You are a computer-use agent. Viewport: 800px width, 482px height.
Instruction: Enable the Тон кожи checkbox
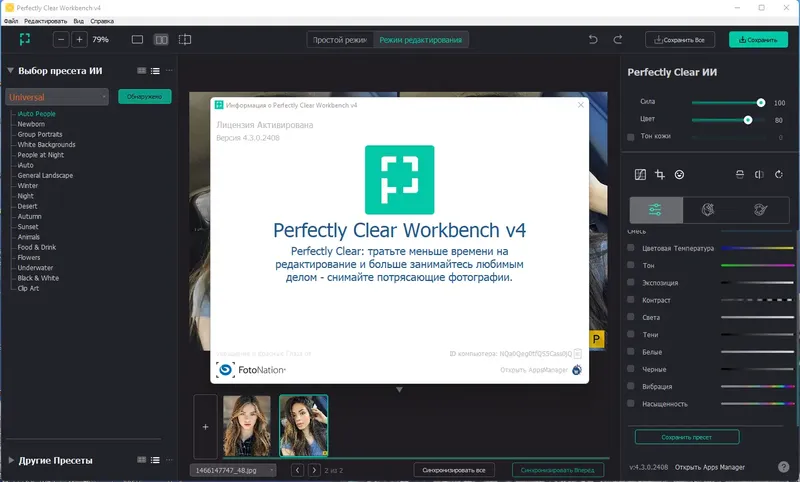[x=631, y=137]
